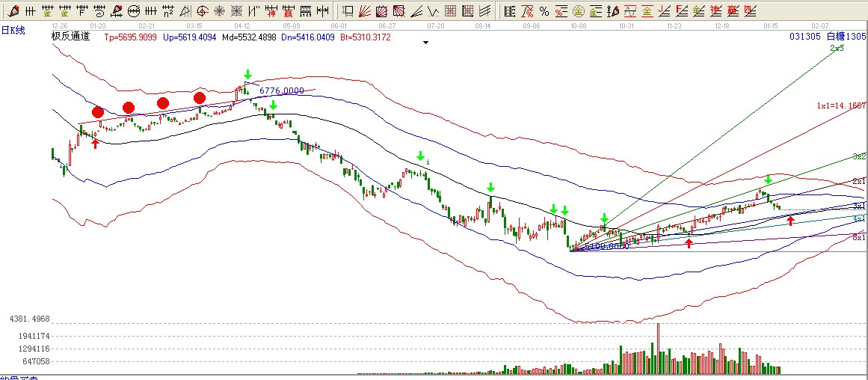Click the plain percent sign tool
The image size is (868, 380).
pyautogui.click(x=544, y=11)
